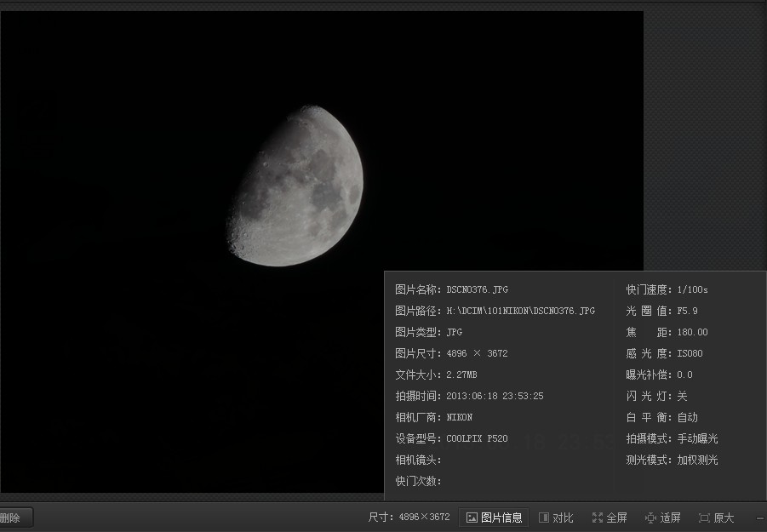Select focal length value 180.00
This screenshot has height=532, width=767.
693,333
